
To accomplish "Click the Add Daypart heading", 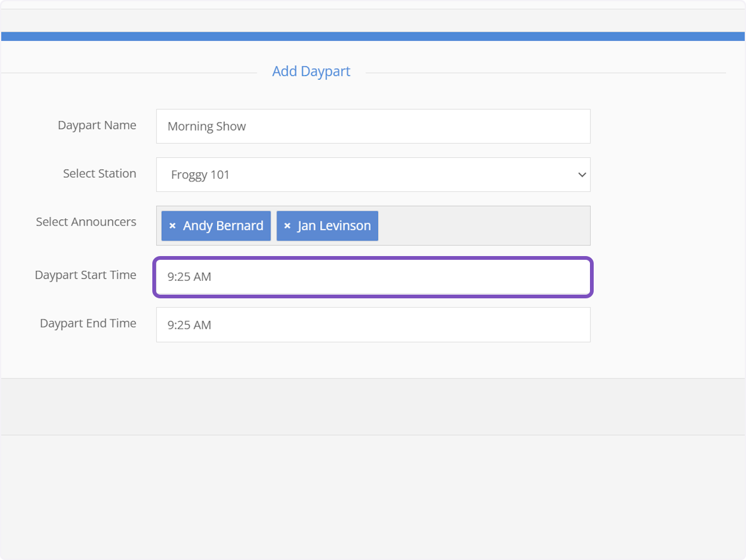I will [x=311, y=71].
